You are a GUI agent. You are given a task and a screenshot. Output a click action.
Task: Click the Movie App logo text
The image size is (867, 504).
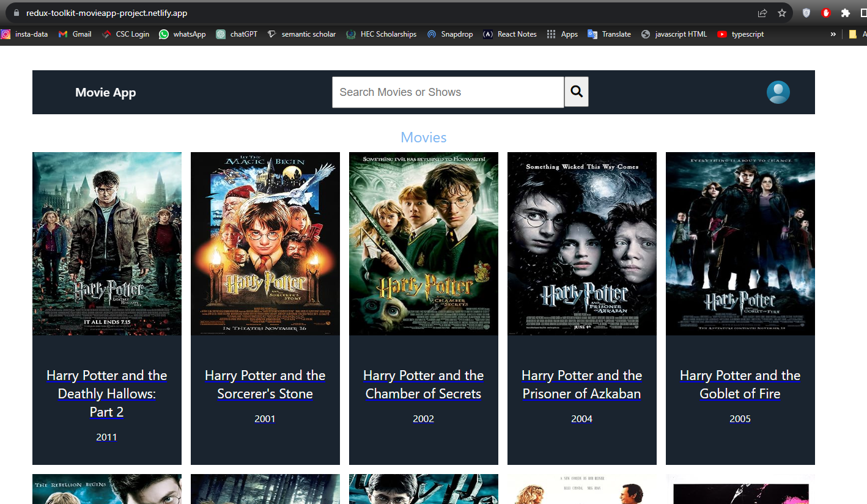tap(106, 92)
